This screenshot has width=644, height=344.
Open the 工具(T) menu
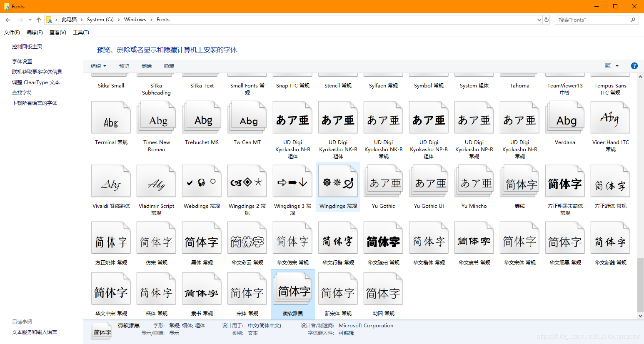81,32
